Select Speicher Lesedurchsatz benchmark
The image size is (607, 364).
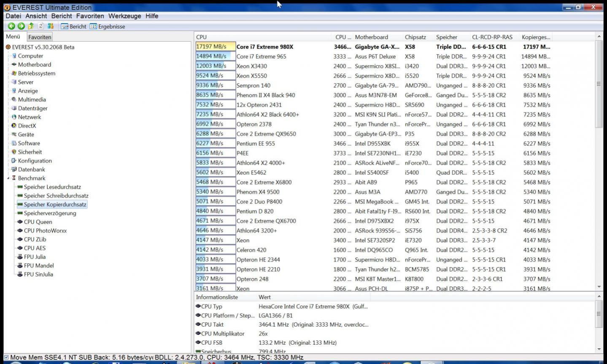pos(52,187)
